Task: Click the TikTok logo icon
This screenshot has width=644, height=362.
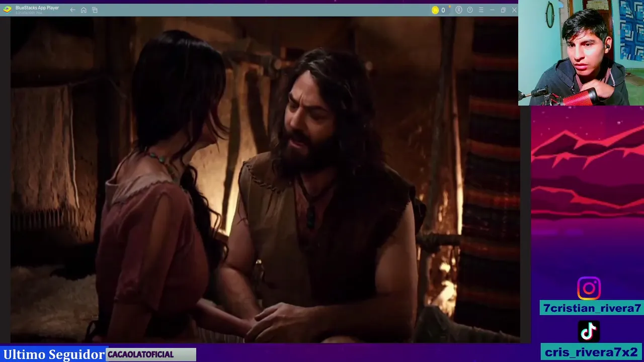Action: 589,332
